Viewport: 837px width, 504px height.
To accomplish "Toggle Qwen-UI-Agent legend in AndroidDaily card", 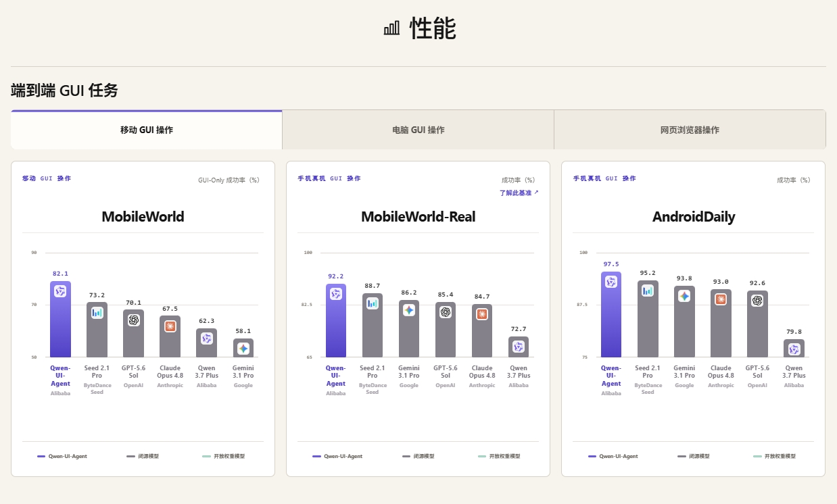I will tap(613, 456).
